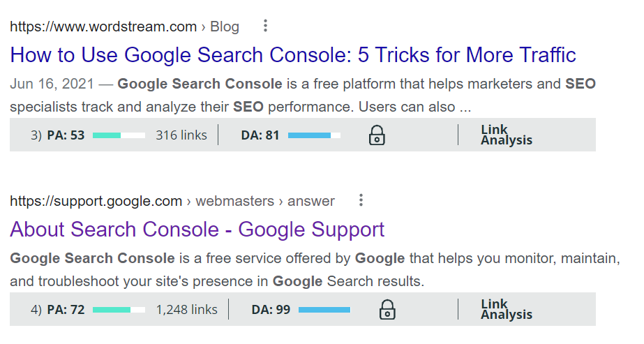The height and width of the screenshot is (344, 644).
Task: Open Link Analysis for the Google Support result
Action: coord(506,309)
